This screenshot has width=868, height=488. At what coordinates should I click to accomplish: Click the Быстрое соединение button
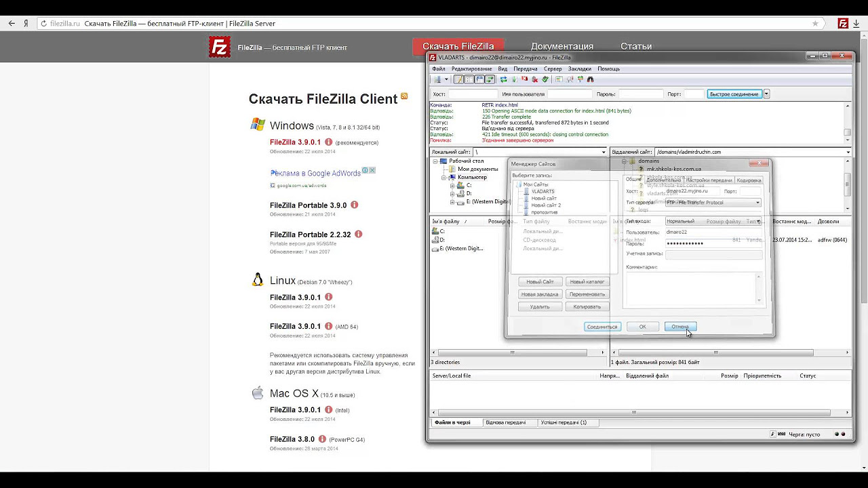pos(734,94)
